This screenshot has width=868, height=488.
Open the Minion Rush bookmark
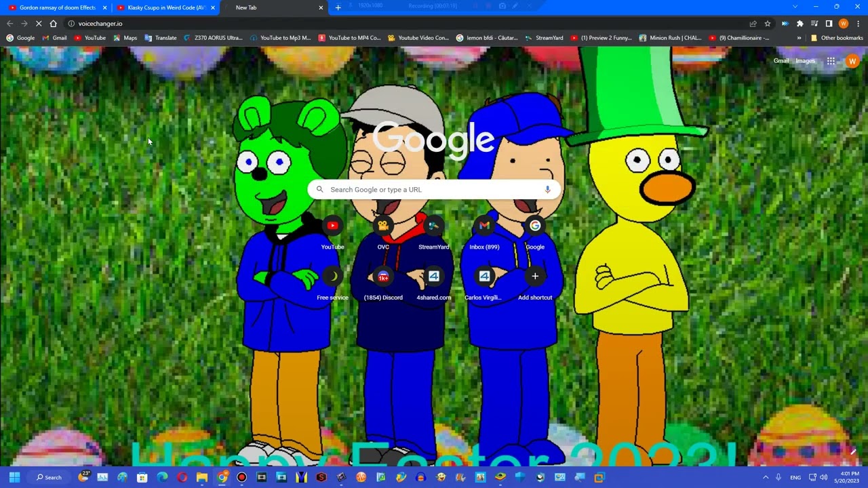[x=671, y=38]
